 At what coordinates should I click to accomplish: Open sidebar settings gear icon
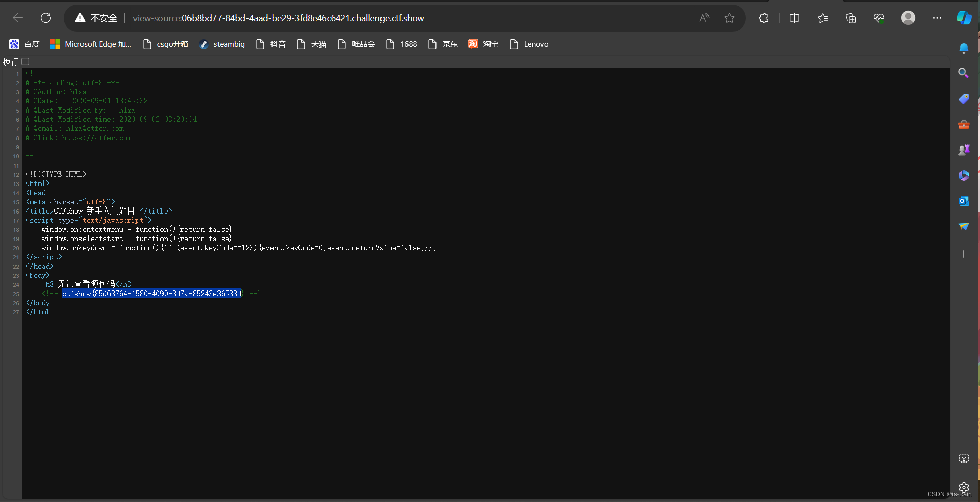tap(964, 487)
